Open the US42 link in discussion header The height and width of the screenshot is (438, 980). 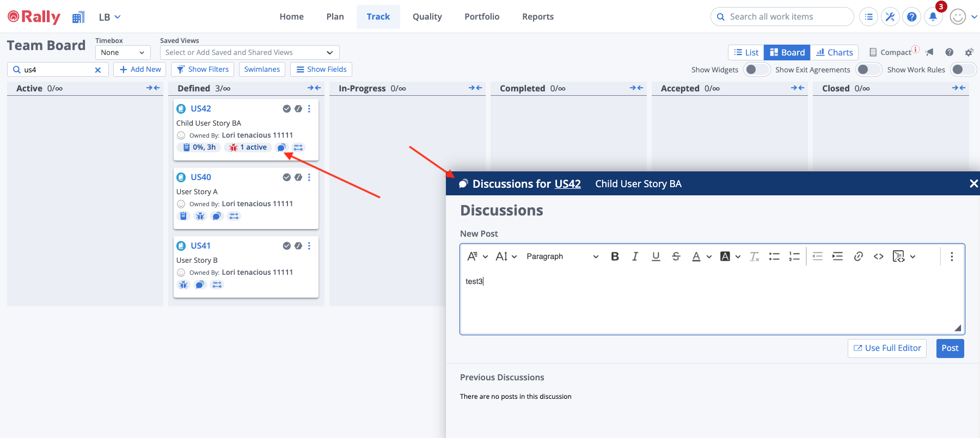pos(567,184)
